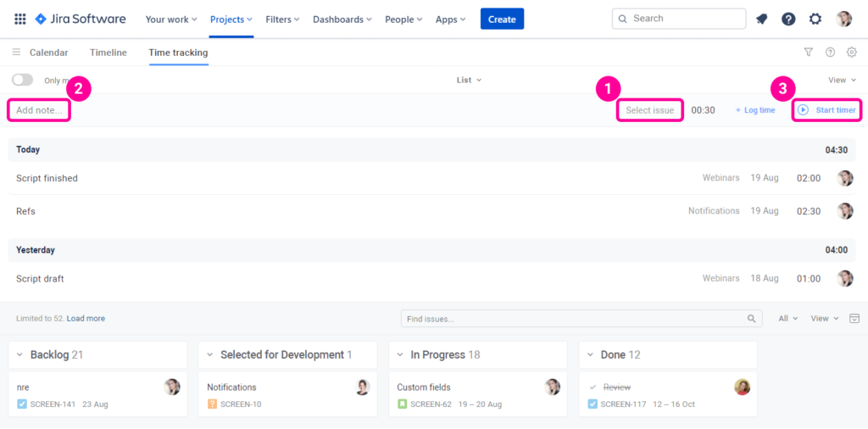Click the Today group header
This screenshot has width=868, height=429.
(431, 149)
